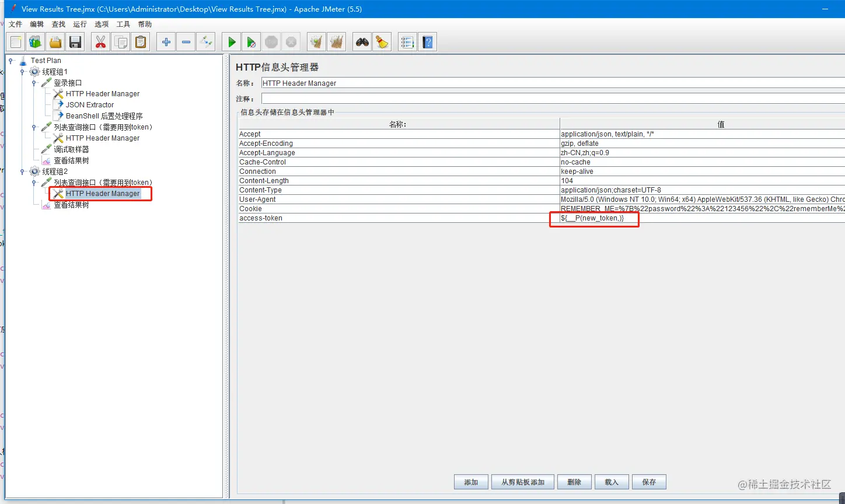Screen dimensions: 845x504
Task: Select 查看结果树 listener under 线程组1
Action: click(71, 160)
